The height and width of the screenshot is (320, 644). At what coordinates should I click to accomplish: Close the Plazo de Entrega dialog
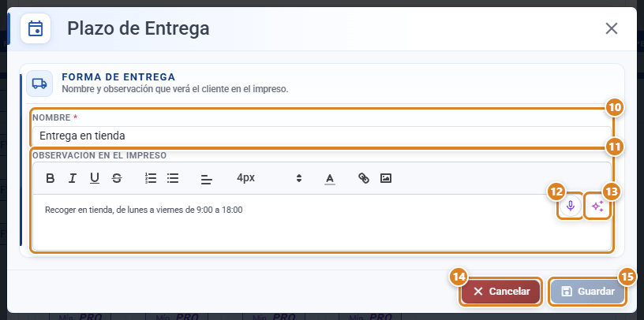612,28
